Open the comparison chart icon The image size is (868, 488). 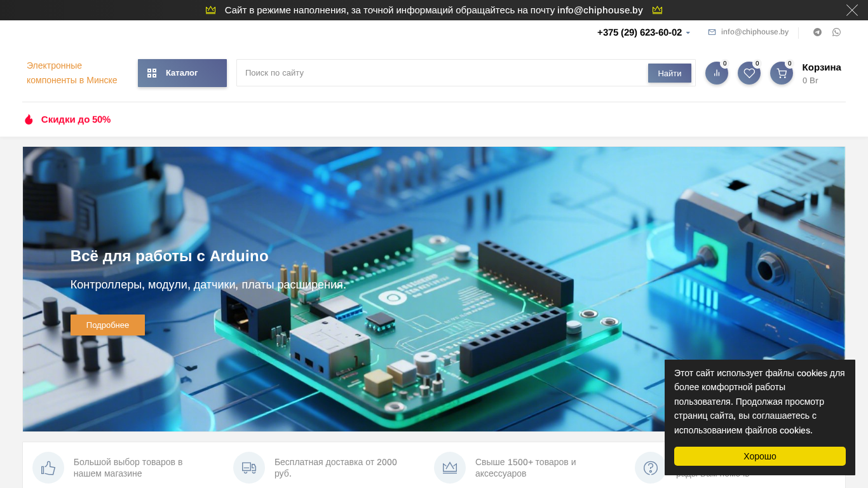tap(717, 73)
